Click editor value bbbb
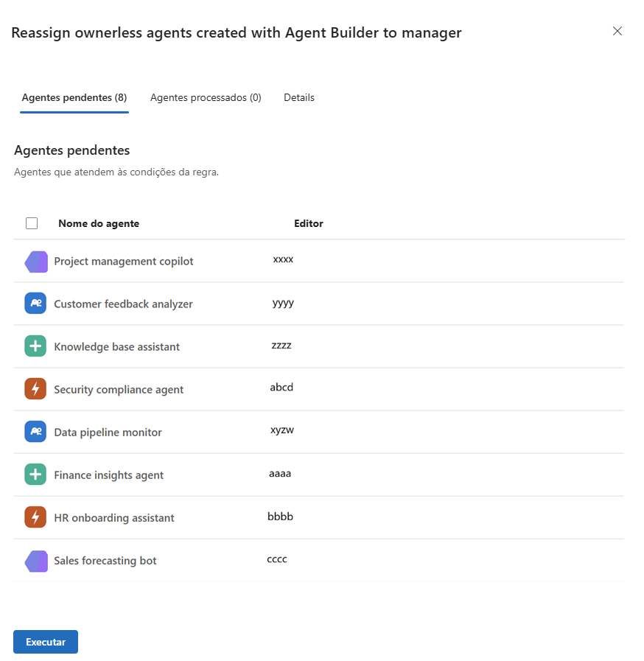The width and height of the screenshot is (644, 661). 280,517
